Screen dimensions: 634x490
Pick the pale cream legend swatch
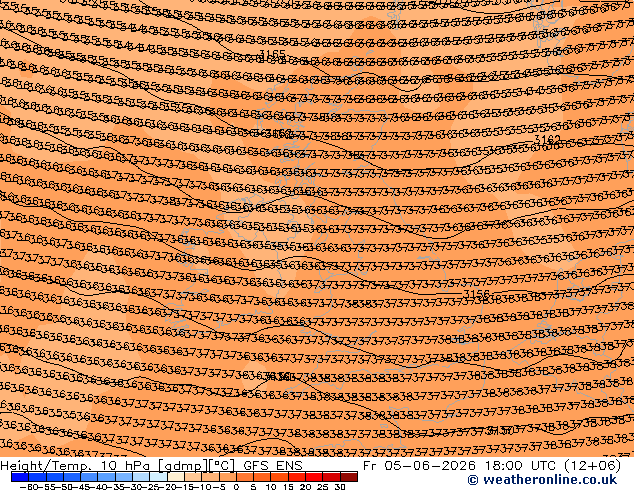click(x=176, y=477)
